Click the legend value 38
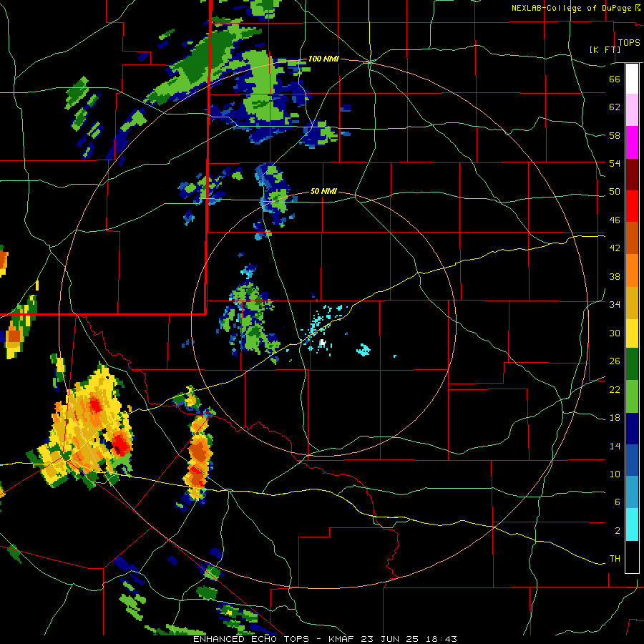 point(615,276)
